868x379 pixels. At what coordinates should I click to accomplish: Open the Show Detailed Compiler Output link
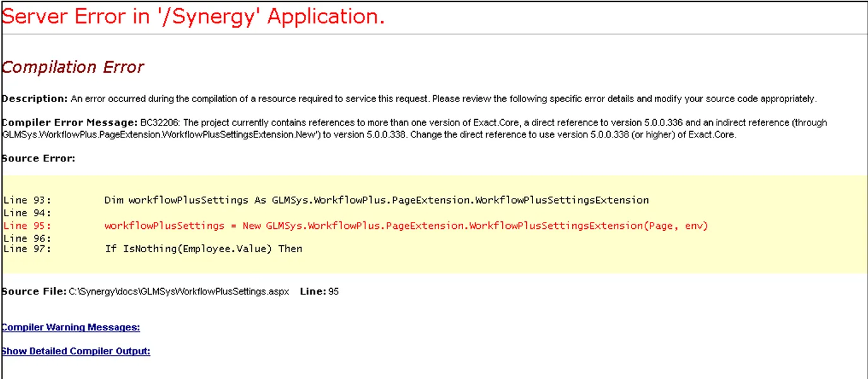(x=76, y=351)
